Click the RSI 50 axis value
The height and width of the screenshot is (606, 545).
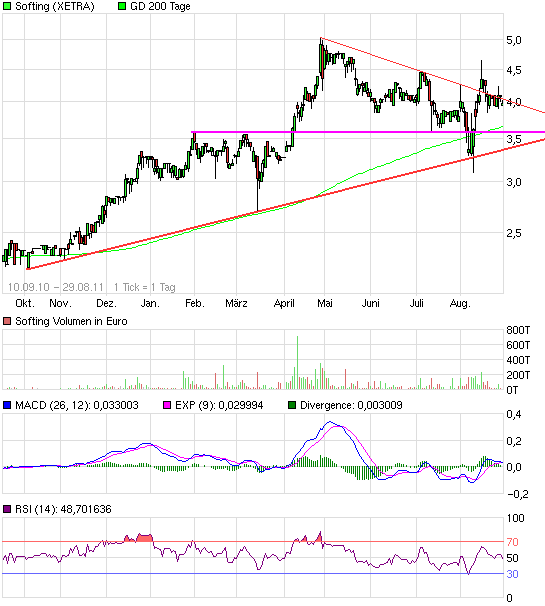(x=512, y=558)
